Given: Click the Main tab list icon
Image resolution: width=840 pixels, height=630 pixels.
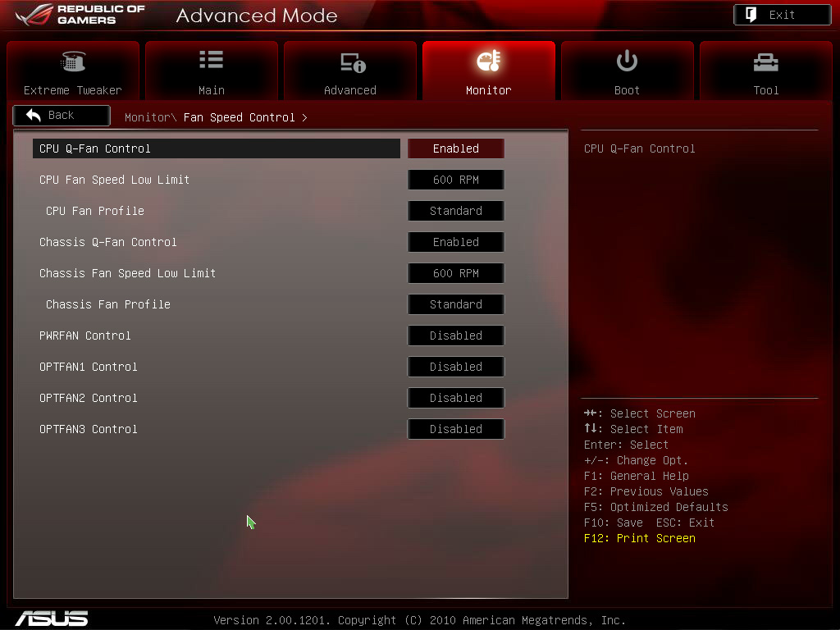Looking at the screenshot, I should (211, 60).
